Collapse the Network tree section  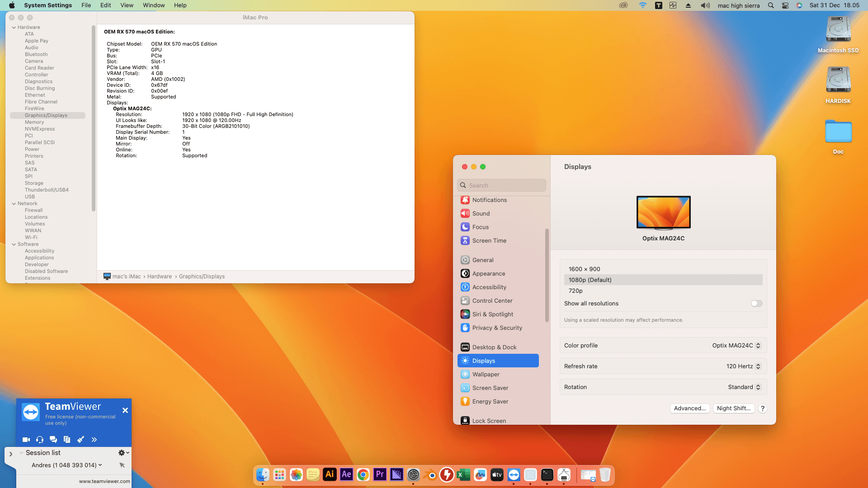(x=14, y=204)
